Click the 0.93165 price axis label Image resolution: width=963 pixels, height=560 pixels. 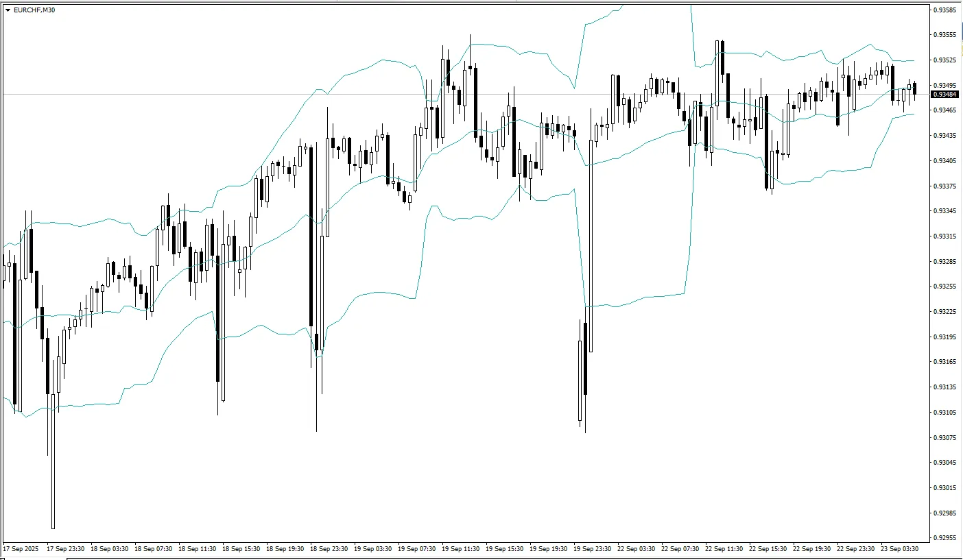tap(946, 362)
